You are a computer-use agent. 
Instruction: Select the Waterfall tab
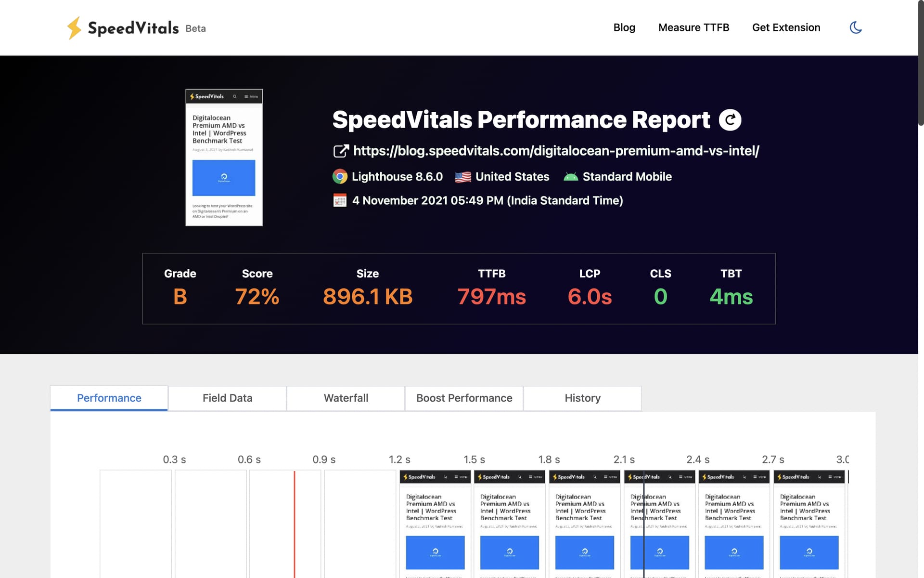345,398
